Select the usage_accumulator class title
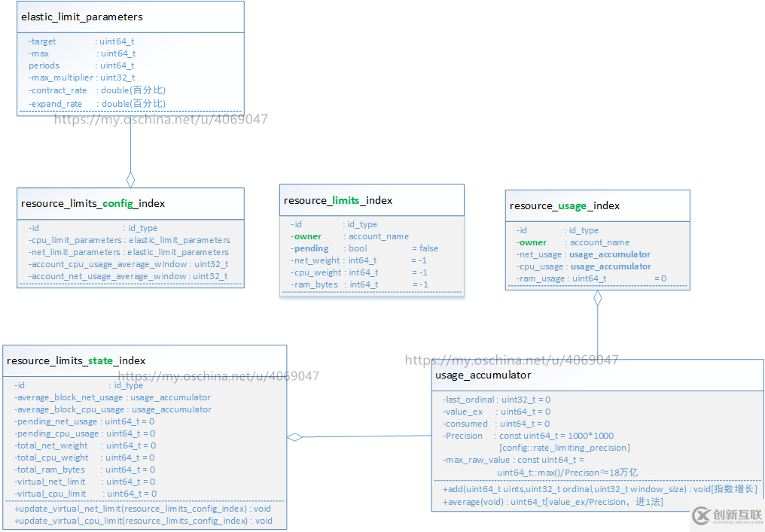765x532 pixels. (483, 375)
